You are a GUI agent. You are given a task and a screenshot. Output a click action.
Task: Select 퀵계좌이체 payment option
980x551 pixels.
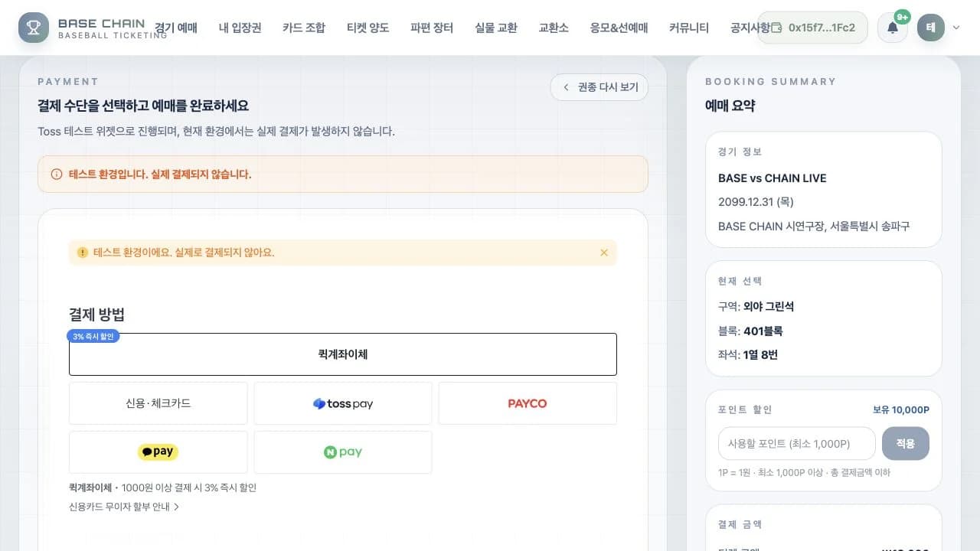point(343,354)
